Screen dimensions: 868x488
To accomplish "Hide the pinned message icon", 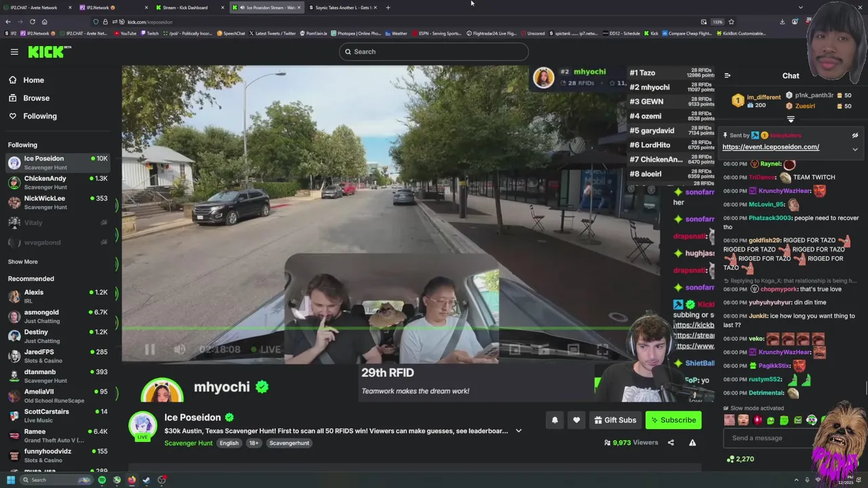I will tap(855, 136).
